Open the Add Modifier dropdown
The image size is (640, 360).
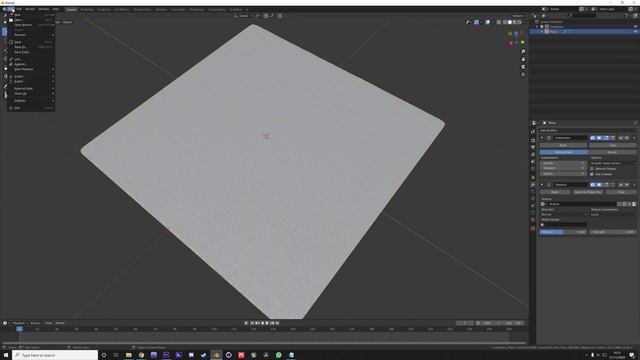click(588, 130)
